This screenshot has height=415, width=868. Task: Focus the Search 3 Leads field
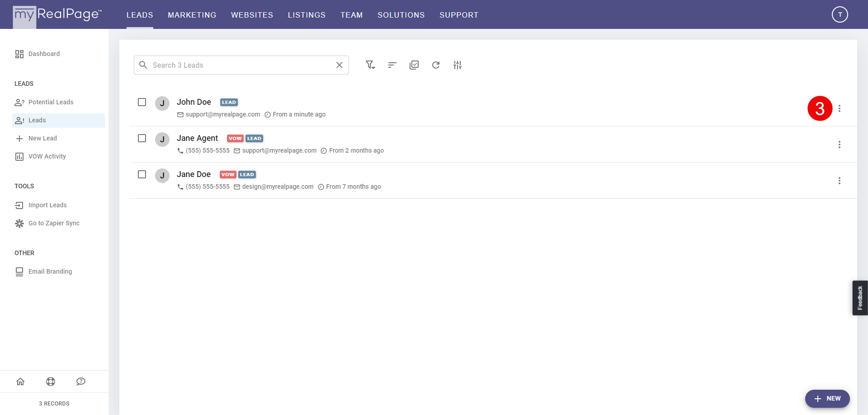pos(241,65)
